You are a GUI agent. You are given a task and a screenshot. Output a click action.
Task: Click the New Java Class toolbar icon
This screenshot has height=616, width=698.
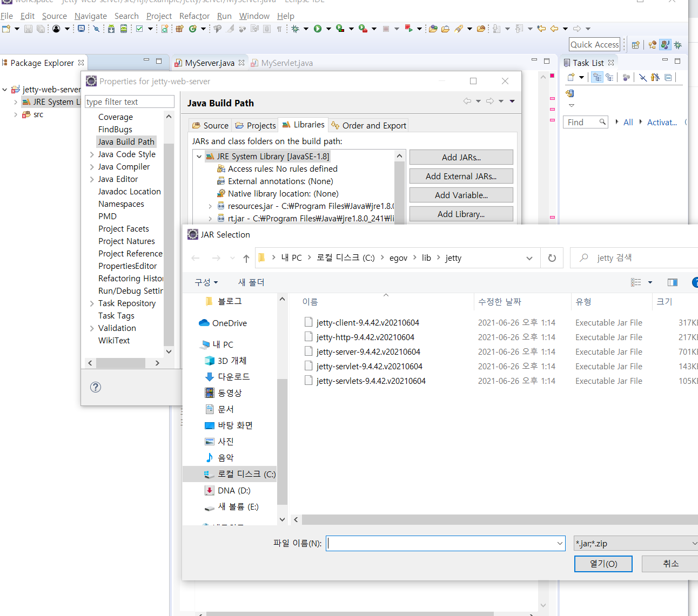point(193,29)
